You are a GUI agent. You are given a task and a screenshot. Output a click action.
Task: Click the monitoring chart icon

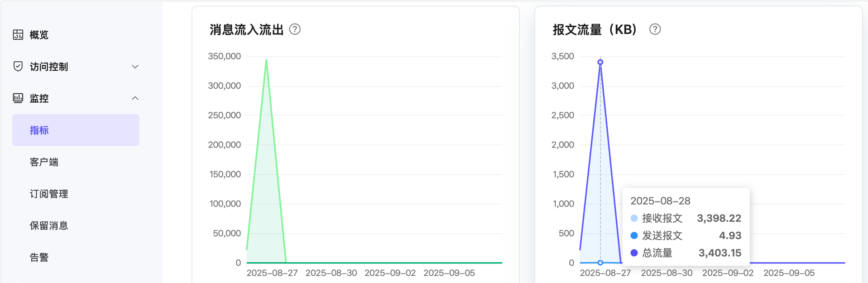[x=18, y=98]
